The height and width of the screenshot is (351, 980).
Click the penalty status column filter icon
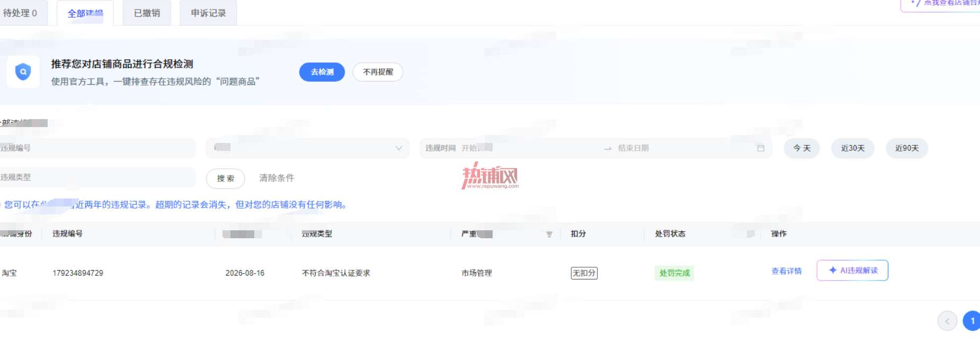tap(751, 234)
